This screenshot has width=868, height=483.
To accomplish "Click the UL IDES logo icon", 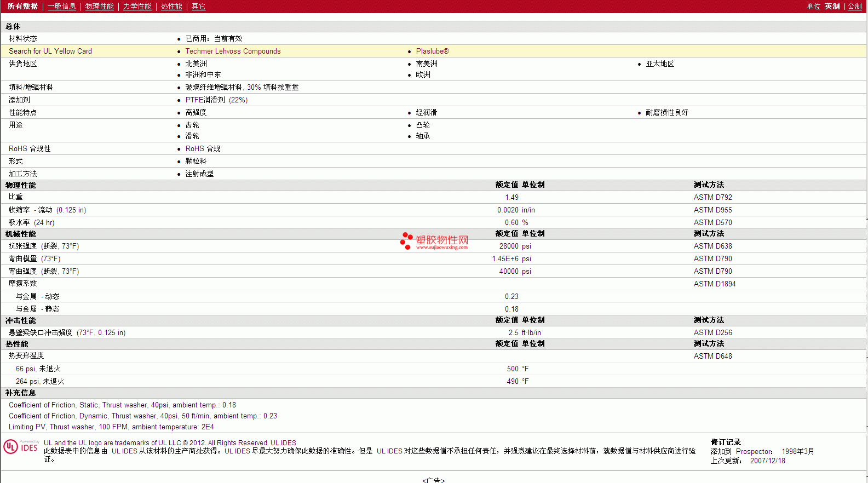I will click(21, 447).
